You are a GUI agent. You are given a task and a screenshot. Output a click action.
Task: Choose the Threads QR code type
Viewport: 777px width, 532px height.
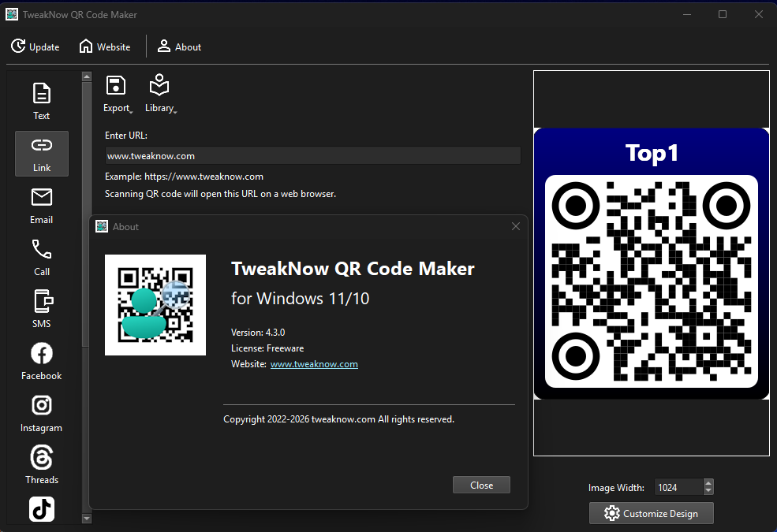pyautogui.click(x=41, y=466)
